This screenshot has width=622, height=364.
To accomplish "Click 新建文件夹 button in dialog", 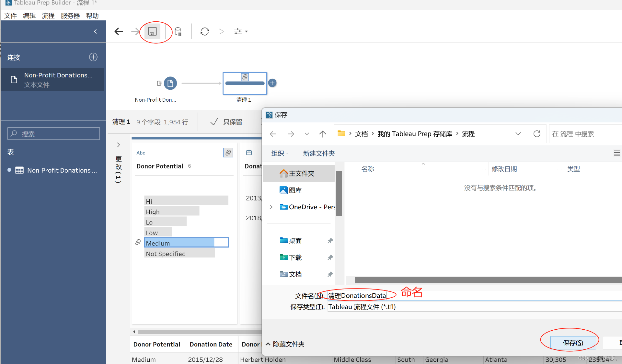I will click(x=319, y=153).
